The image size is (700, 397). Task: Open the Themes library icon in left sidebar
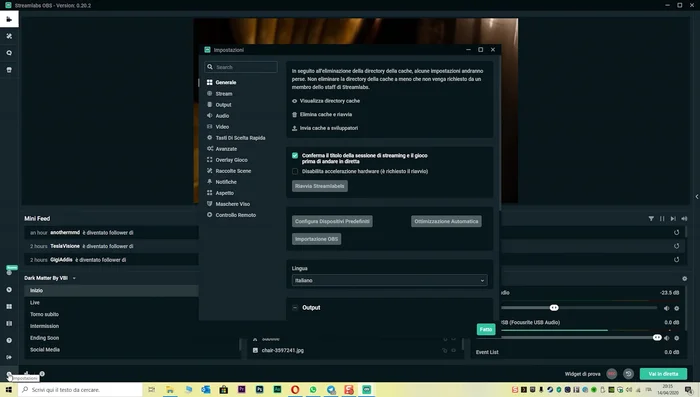[x=9, y=36]
